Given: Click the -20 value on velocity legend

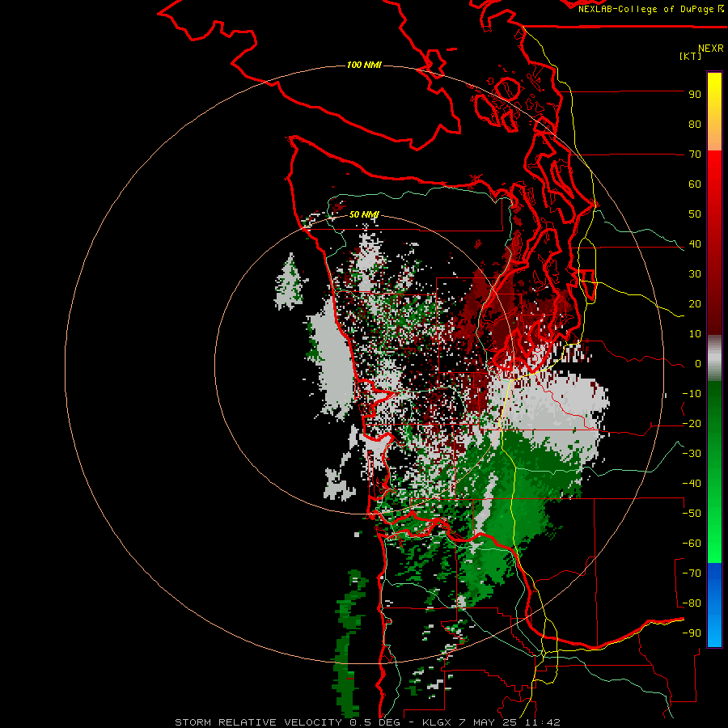Looking at the screenshot, I should click(x=692, y=424).
